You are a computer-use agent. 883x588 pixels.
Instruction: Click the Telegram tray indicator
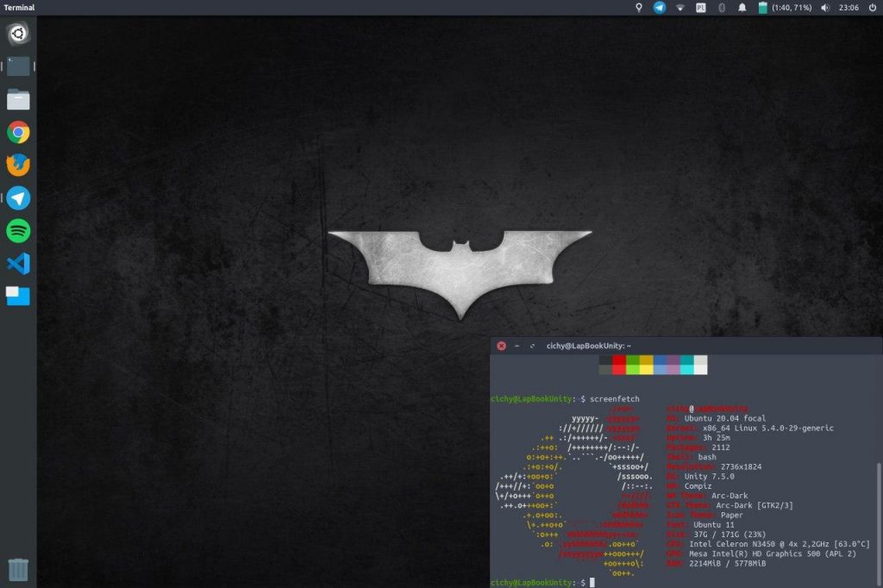point(660,8)
